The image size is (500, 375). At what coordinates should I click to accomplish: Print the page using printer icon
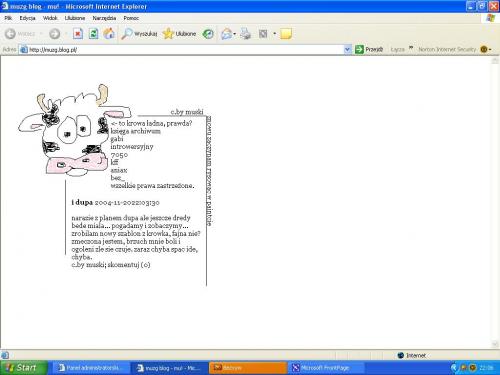[x=246, y=34]
